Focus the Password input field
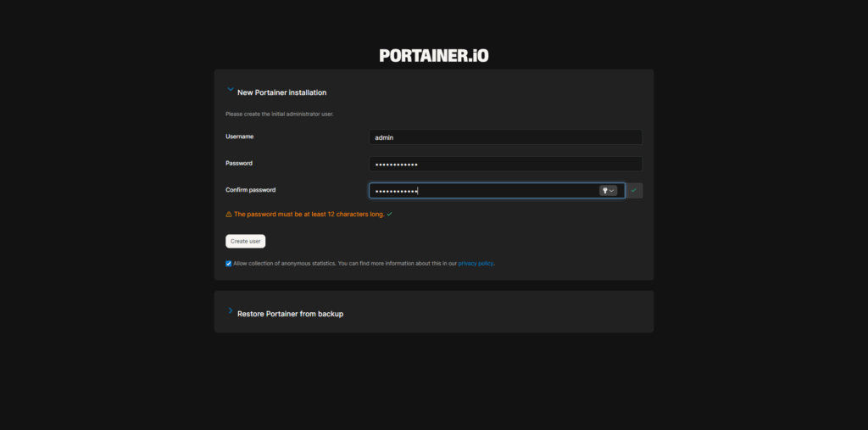Viewport: 868px width, 430px height. pyautogui.click(x=505, y=164)
